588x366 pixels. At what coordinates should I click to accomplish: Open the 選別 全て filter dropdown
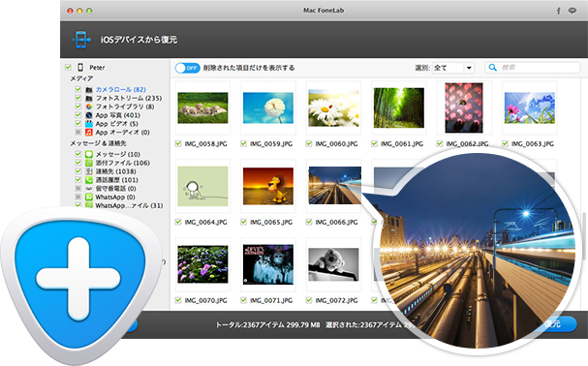pyautogui.click(x=453, y=68)
